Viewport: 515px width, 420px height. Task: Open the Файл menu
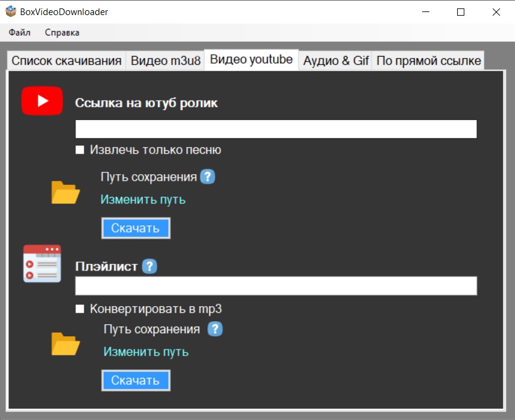coord(19,33)
